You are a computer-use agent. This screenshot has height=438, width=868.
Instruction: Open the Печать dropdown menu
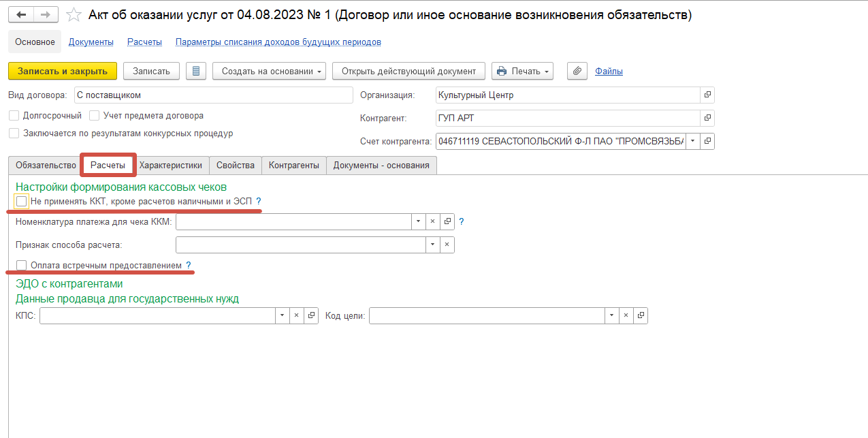[522, 71]
